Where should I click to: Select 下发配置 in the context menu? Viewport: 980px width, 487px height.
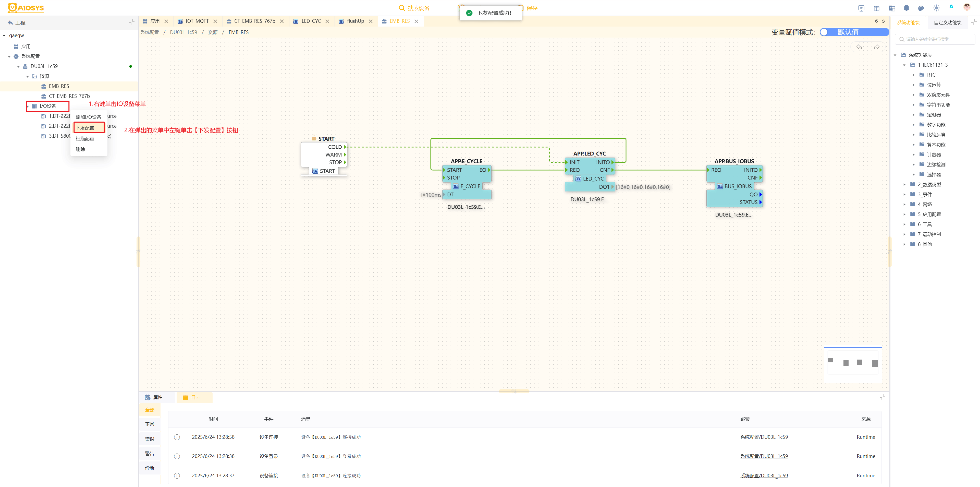(89, 127)
